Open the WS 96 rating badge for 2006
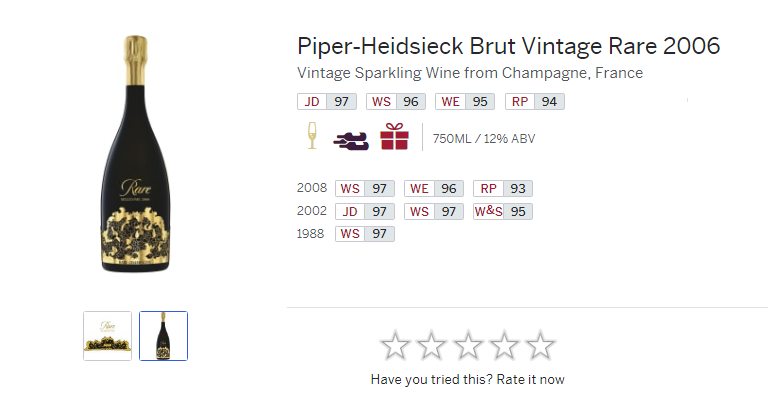 [396, 102]
